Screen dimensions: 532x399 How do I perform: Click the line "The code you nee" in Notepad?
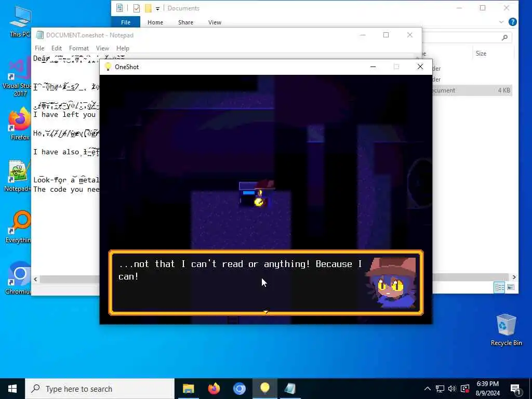pos(66,189)
